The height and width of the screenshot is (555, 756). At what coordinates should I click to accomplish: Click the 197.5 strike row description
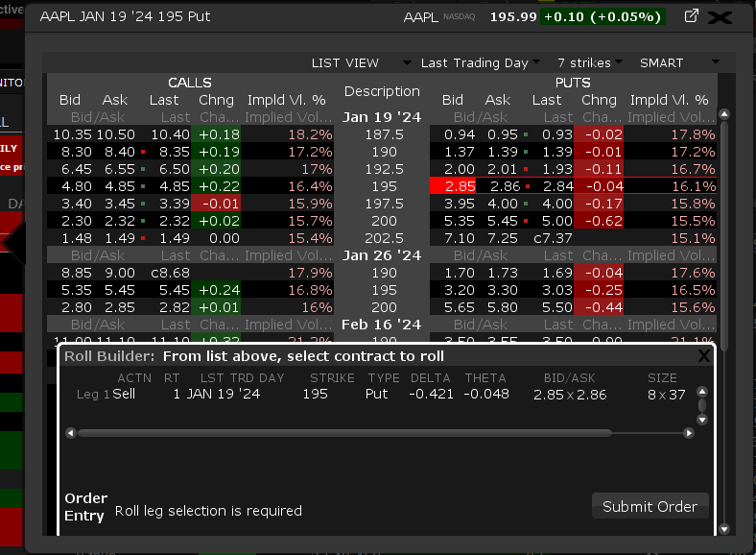[x=384, y=204]
